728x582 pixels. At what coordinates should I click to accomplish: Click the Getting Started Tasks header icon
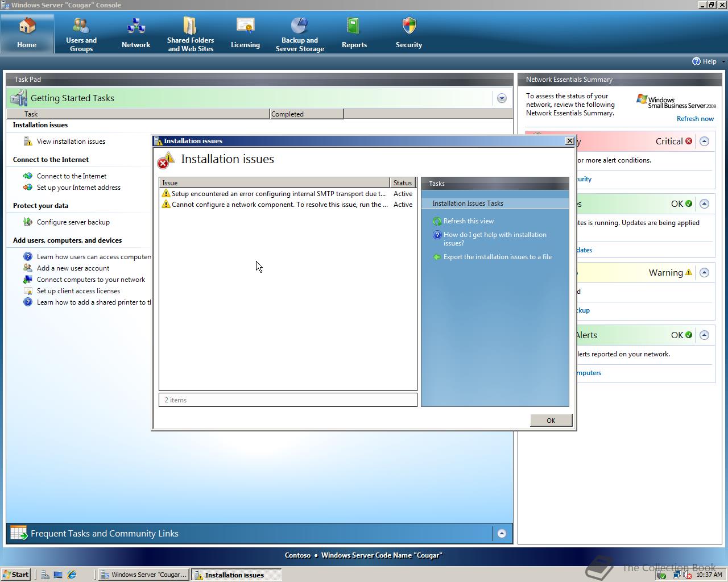coord(18,98)
